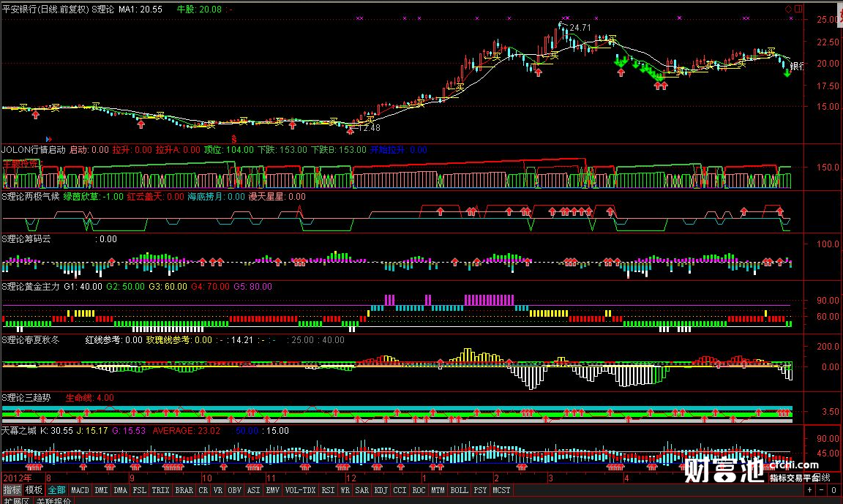Click the S理论黄金主力 panel title
843x504 pixels.
point(31,287)
